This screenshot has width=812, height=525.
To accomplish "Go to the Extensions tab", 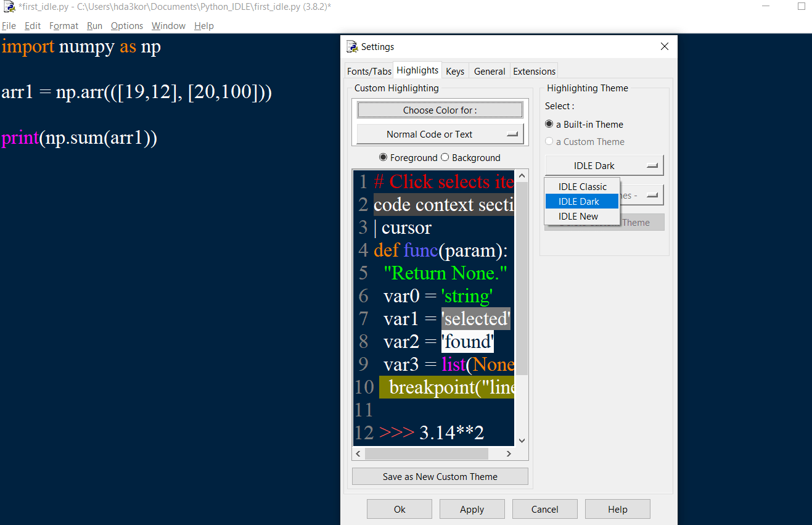I will point(535,72).
